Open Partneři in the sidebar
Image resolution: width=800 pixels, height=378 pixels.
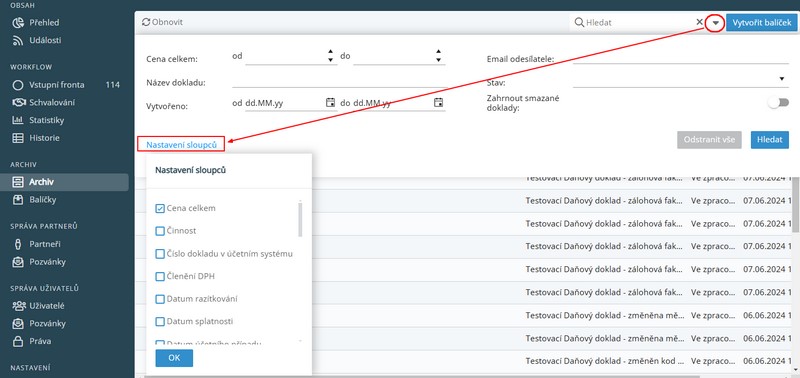44,244
